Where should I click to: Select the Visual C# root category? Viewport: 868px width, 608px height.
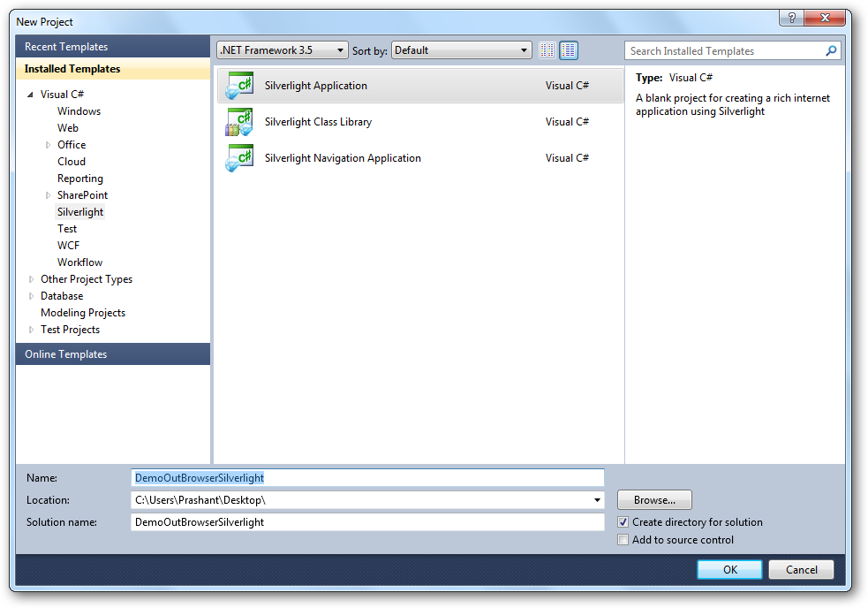pos(62,95)
